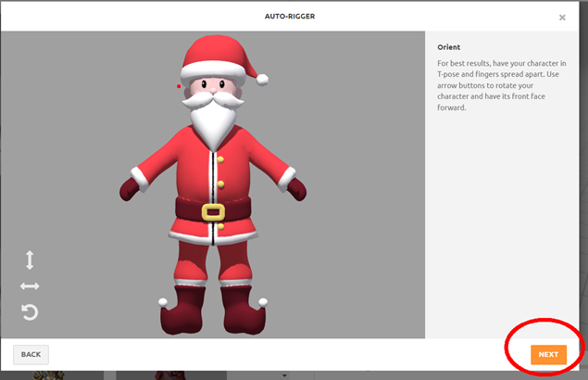Click the red dot marker beside Santa's face

click(179, 87)
